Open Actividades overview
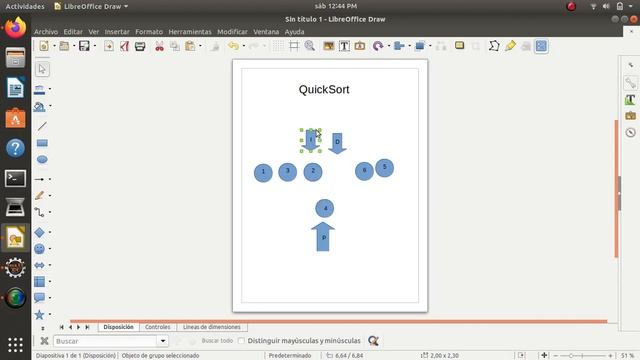This screenshot has height=360, width=640. tap(25, 6)
